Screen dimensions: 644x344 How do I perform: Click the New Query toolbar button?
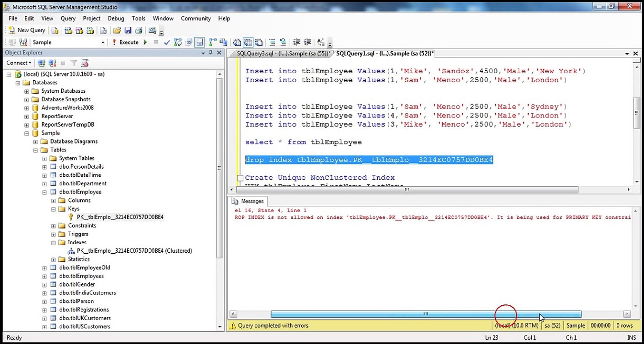pos(27,30)
